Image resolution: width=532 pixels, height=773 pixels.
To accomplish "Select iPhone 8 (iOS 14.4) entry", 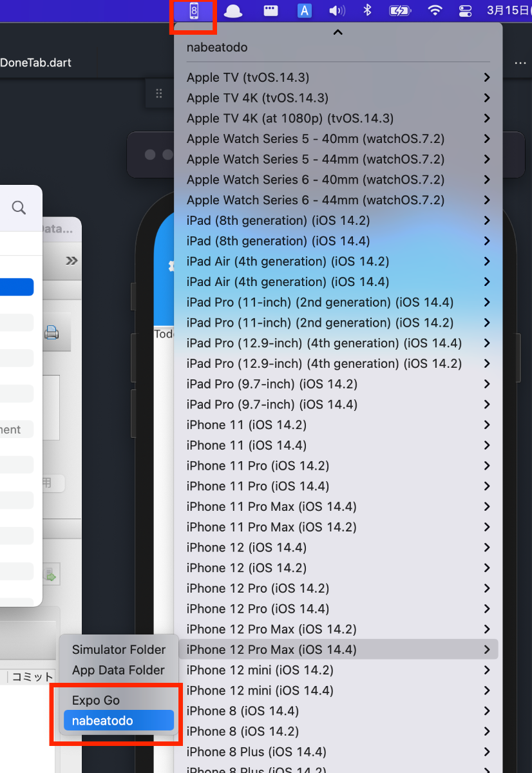I will pyautogui.click(x=337, y=711).
